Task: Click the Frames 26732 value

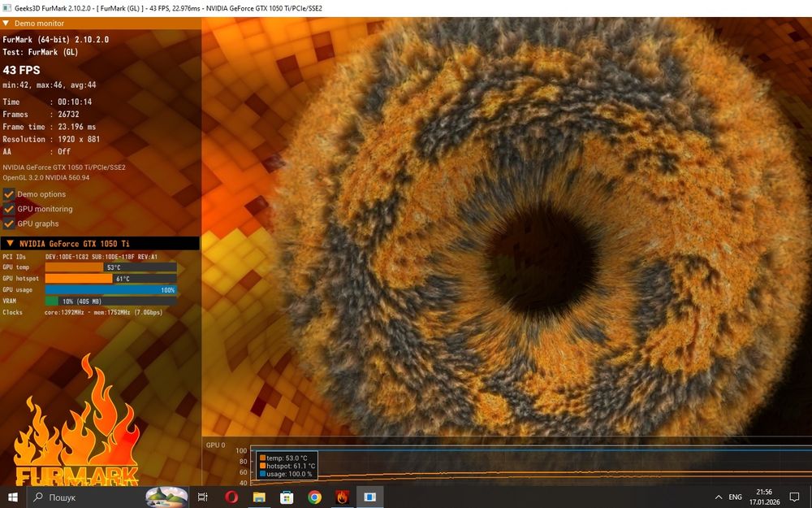Action: [x=68, y=114]
